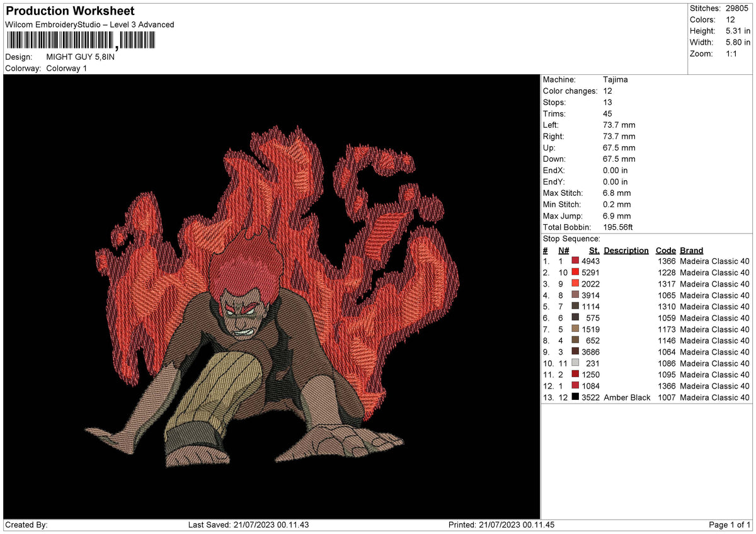The height and width of the screenshot is (534, 756).
Task: Click the Left value '73.7 mm'
Action: coord(619,125)
